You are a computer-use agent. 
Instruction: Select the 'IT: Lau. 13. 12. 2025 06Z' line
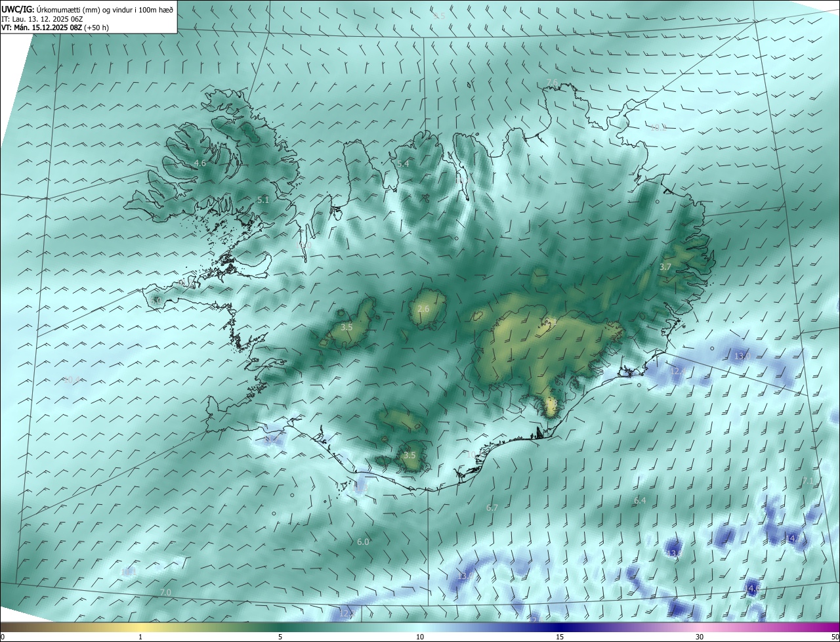coord(43,19)
